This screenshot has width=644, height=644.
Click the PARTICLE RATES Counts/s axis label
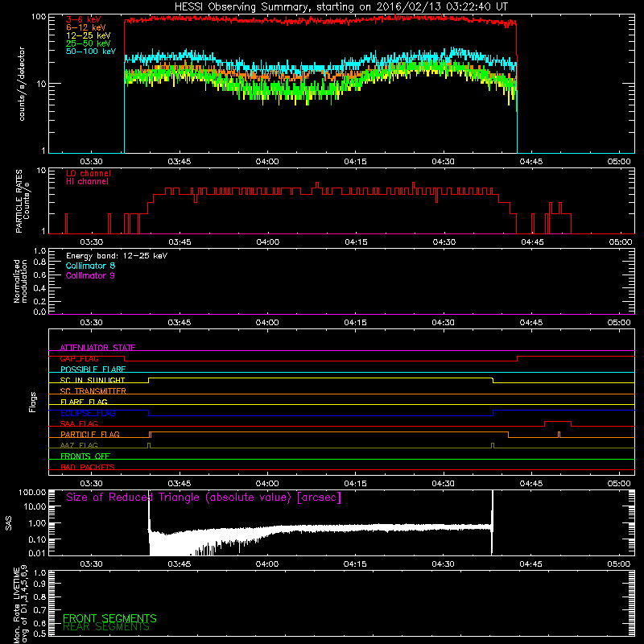pos(23,200)
